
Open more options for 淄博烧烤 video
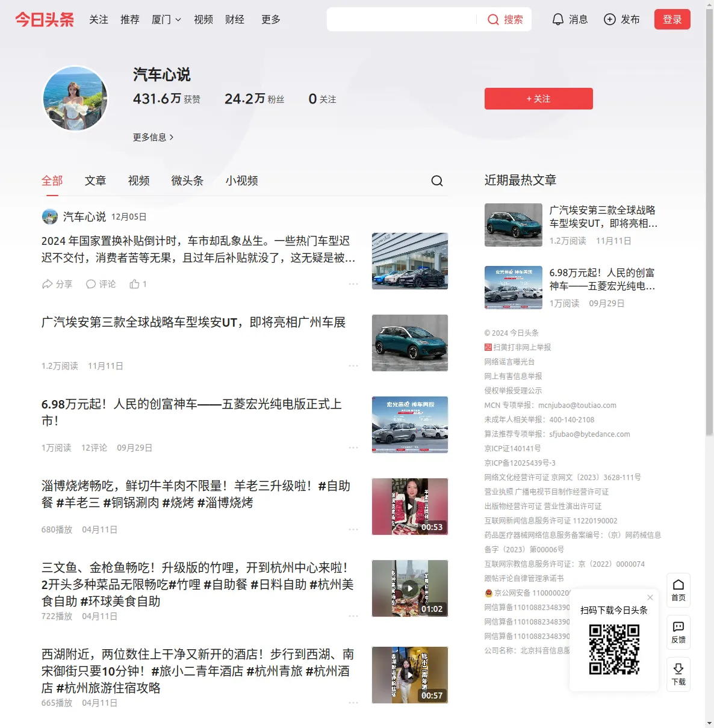[353, 529]
